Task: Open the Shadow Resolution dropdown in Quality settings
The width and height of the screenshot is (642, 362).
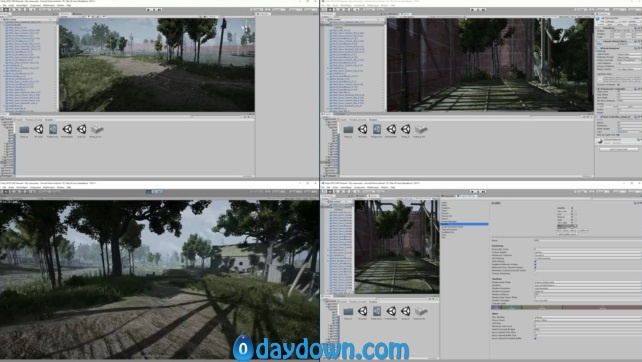Action: click(x=588, y=288)
